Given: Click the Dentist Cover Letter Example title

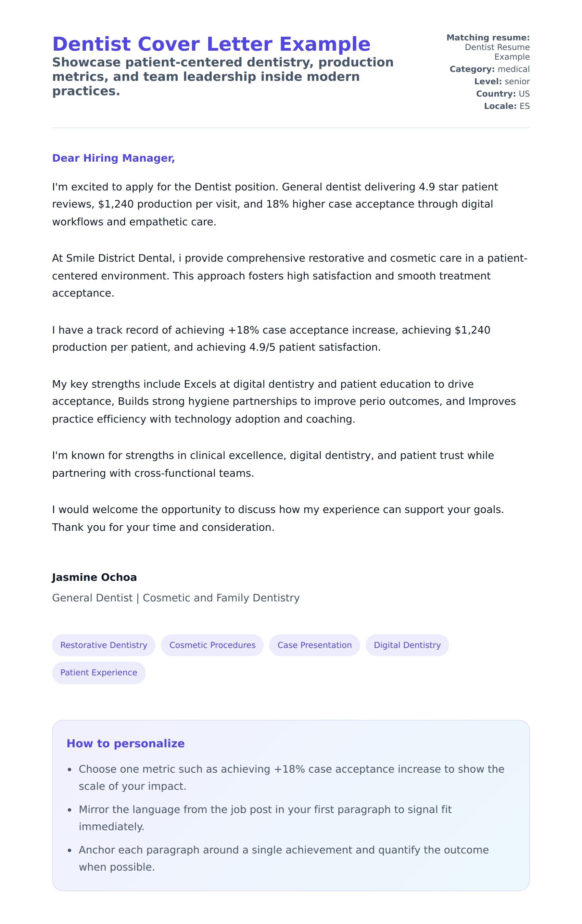Looking at the screenshot, I should (x=211, y=44).
